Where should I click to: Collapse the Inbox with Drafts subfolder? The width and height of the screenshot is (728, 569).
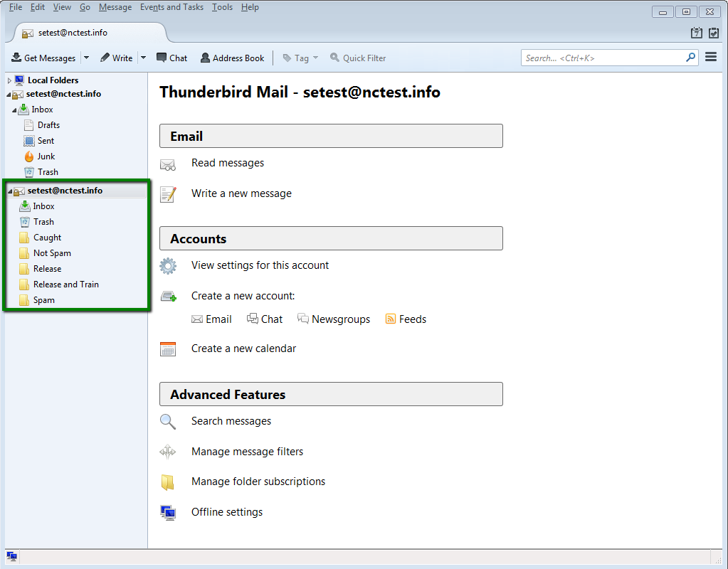tap(14, 110)
